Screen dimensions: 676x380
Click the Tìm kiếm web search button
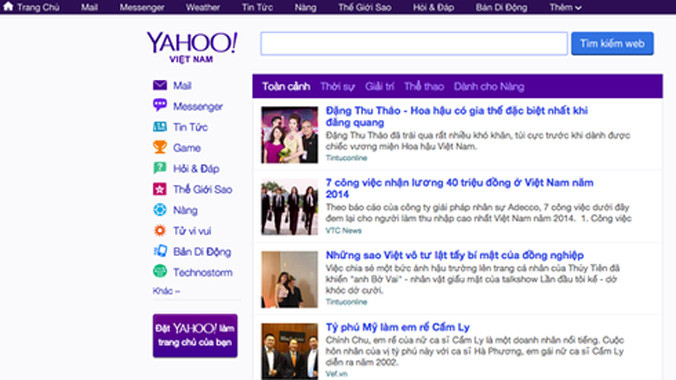click(612, 44)
